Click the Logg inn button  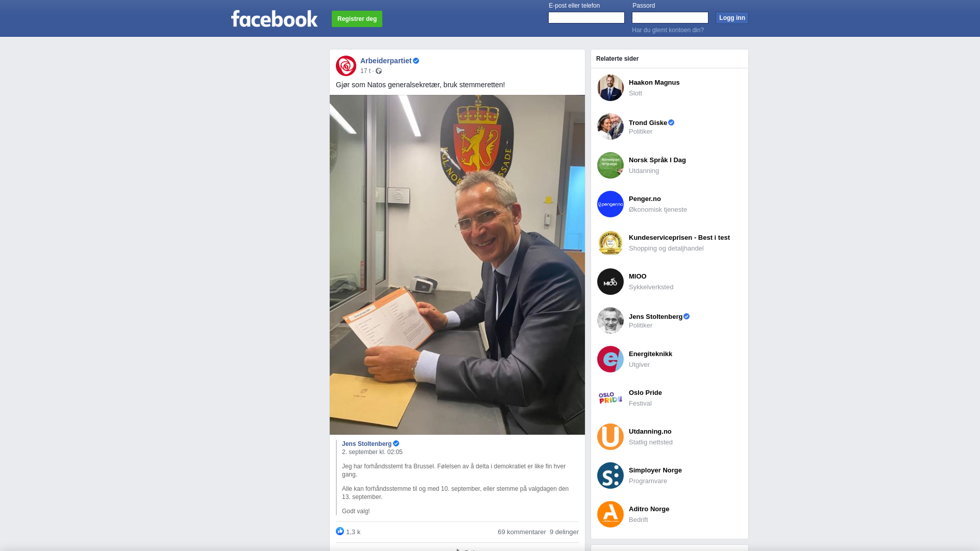pos(732,18)
